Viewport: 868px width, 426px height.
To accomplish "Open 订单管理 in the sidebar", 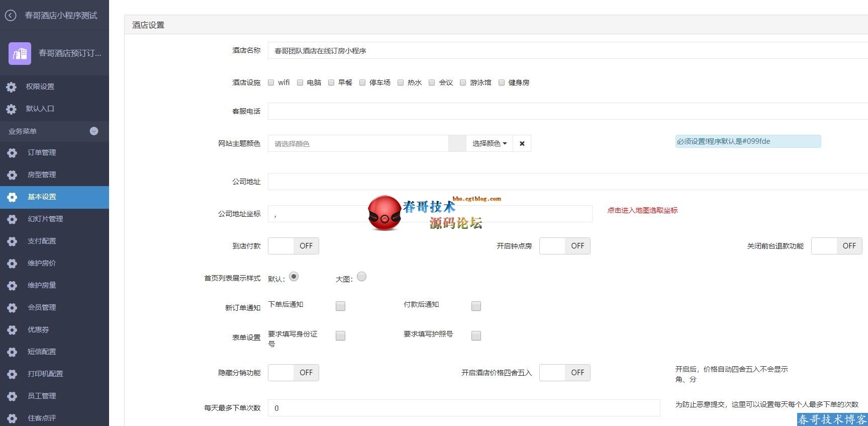I will (54, 153).
